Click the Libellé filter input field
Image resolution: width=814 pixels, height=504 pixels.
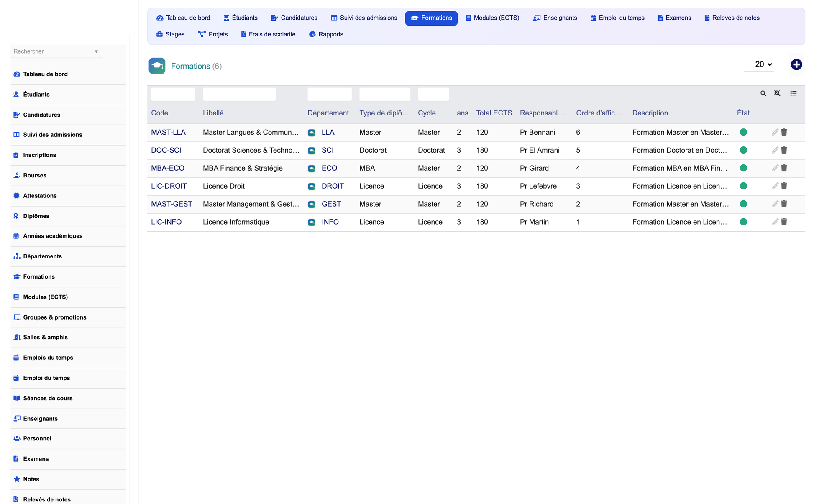(239, 94)
